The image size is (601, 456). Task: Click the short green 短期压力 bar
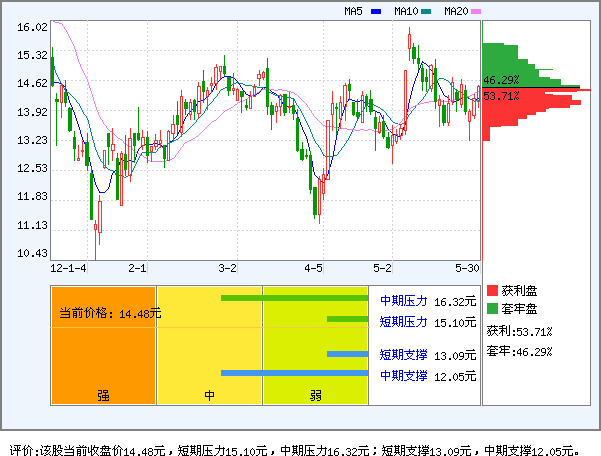point(348,319)
